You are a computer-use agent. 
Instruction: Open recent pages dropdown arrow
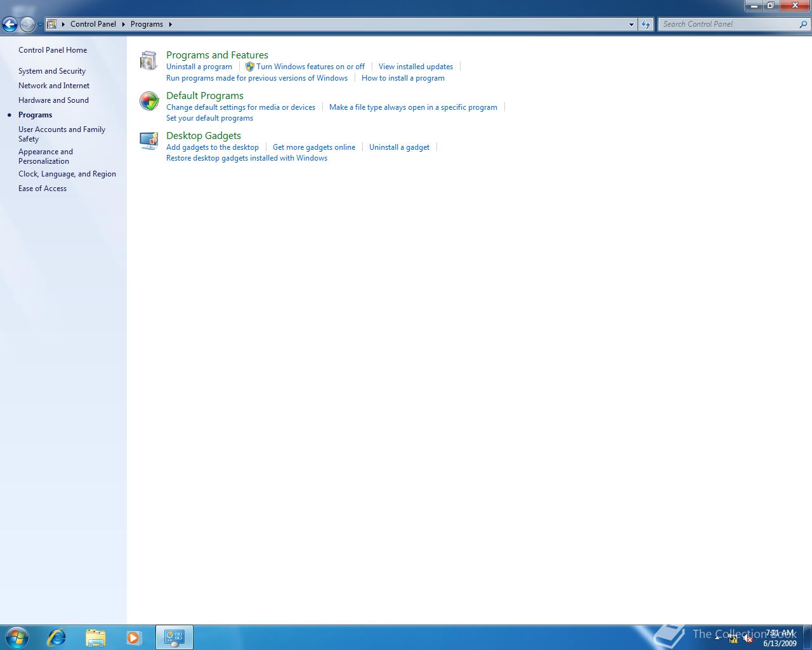click(x=40, y=24)
